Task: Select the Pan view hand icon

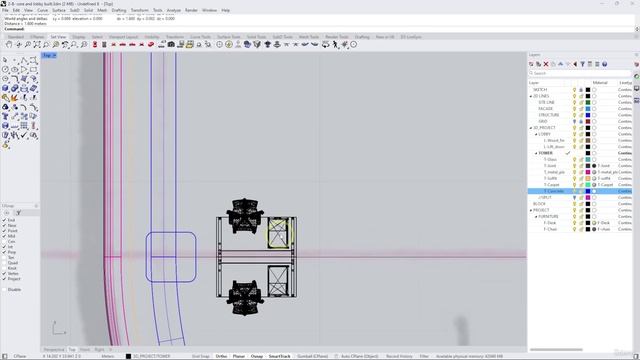Action: point(9,44)
